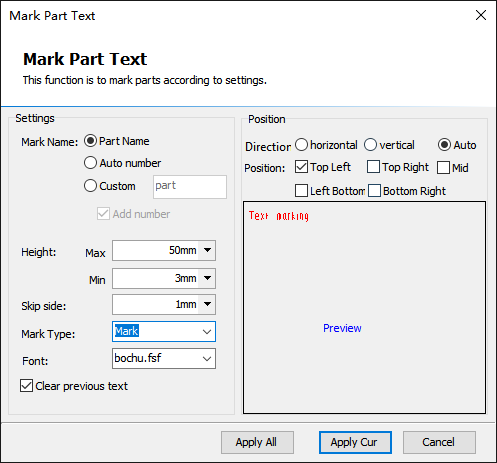The height and width of the screenshot is (463, 497).
Task: Uncheck the Top Left position checkbox
Action: coord(301,167)
